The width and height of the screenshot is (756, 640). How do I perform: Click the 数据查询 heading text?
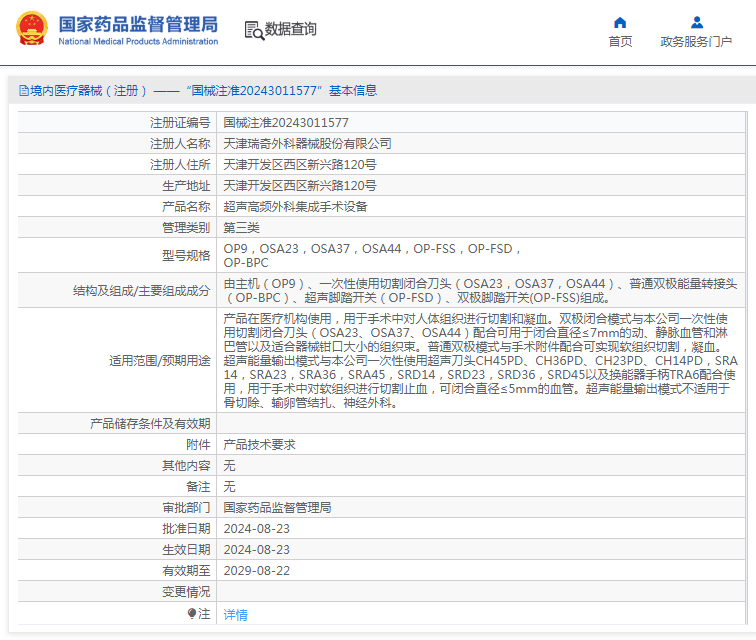(x=291, y=29)
